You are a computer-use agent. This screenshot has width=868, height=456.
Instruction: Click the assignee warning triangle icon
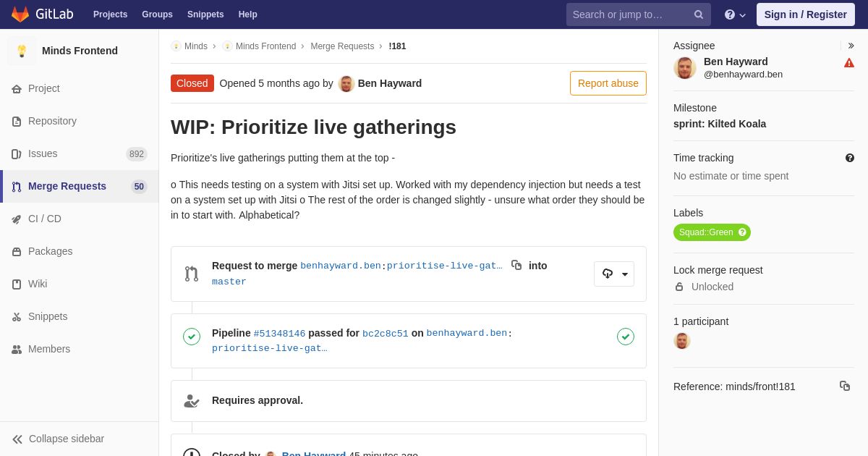coord(849,63)
